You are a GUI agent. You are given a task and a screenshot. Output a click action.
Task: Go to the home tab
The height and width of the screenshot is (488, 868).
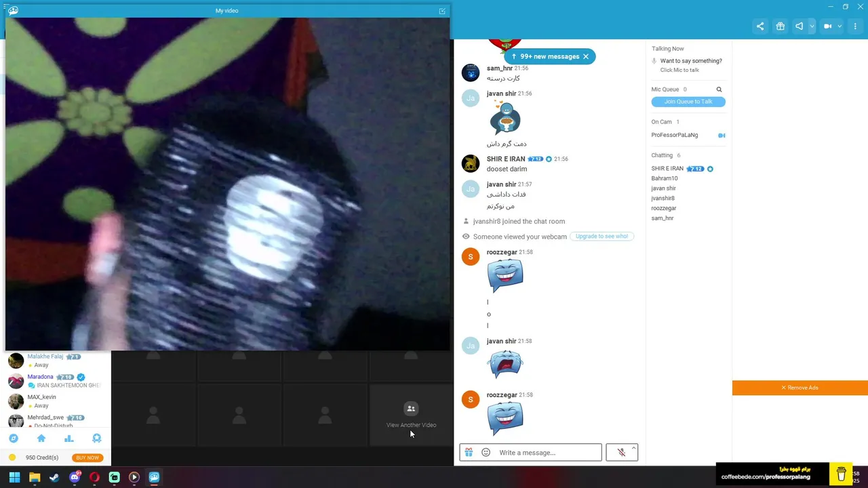point(41,439)
